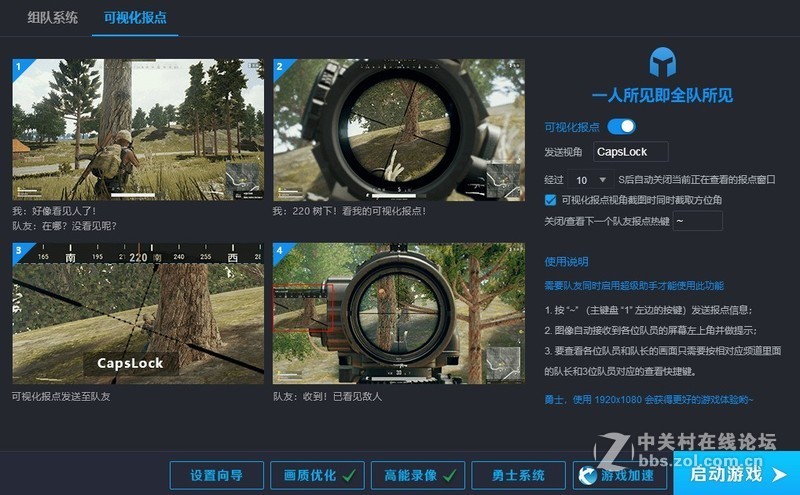Click the blue helmet logo icon
The image size is (800, 495).
tap(662, 62)
